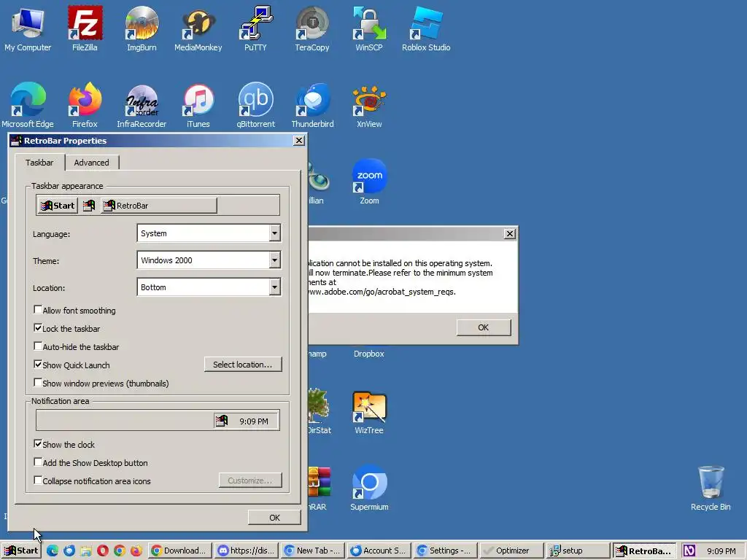Switch to the Settings taskbar button
The image size is (747, 560).
446,551
